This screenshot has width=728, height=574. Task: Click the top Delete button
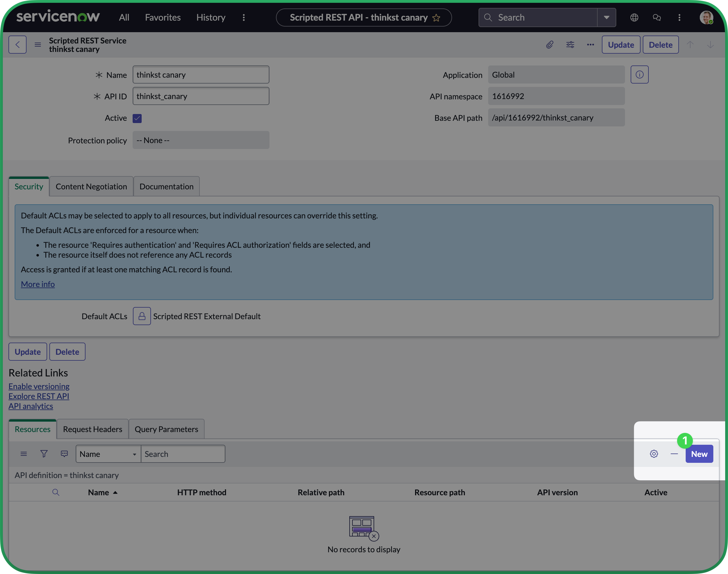661,45
